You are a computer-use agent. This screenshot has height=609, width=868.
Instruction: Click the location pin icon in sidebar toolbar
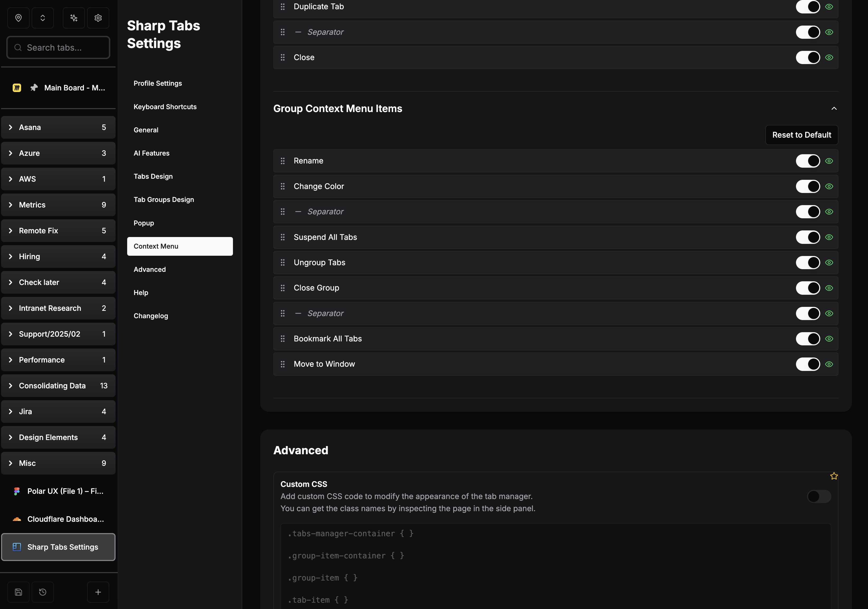pyautogui.click(x=18, y=18)
